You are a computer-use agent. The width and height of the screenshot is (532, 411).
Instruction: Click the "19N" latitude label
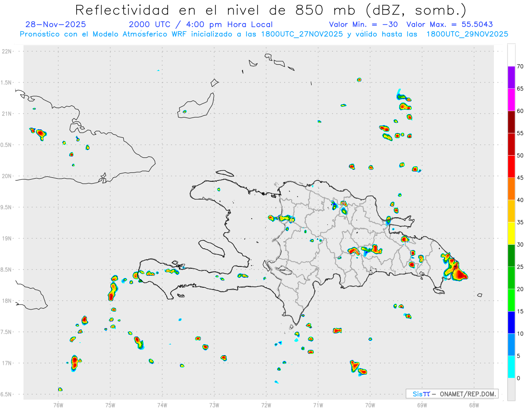[7, 239]
